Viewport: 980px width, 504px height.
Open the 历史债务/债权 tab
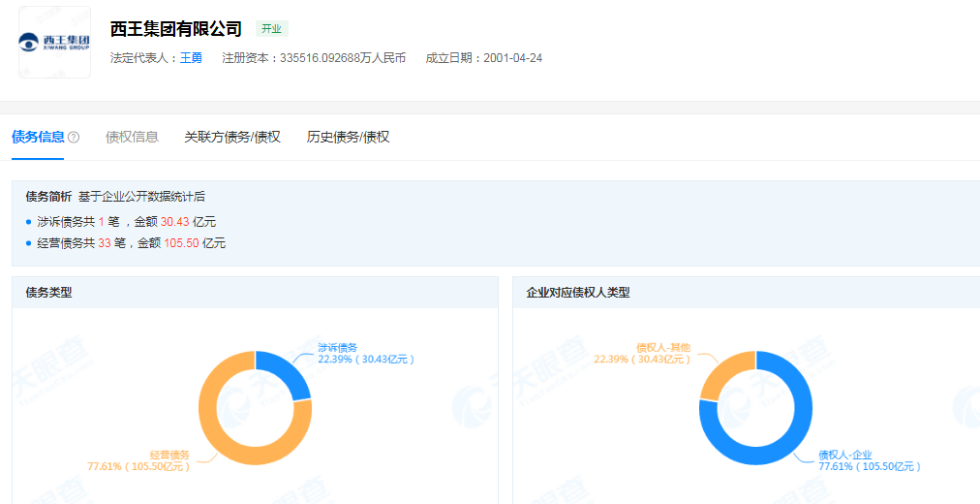pyautogui.click(x=348, y=137)
